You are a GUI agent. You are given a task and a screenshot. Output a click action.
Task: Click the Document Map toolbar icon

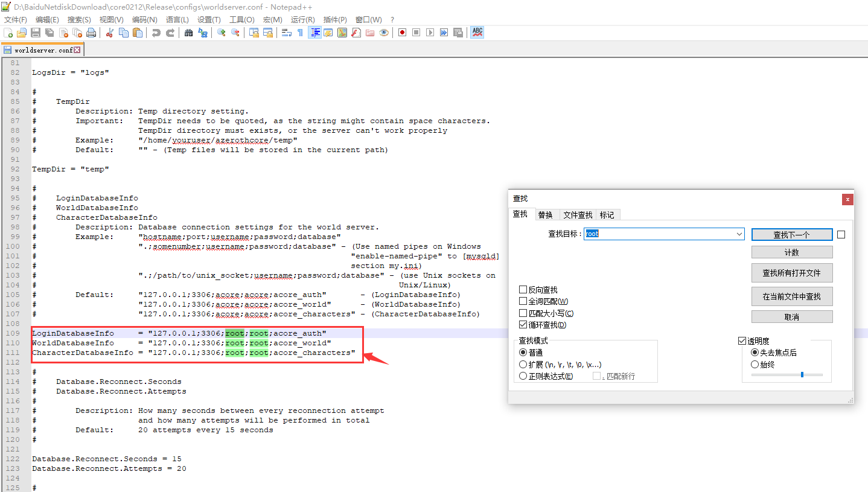click(x=342, y=33)
